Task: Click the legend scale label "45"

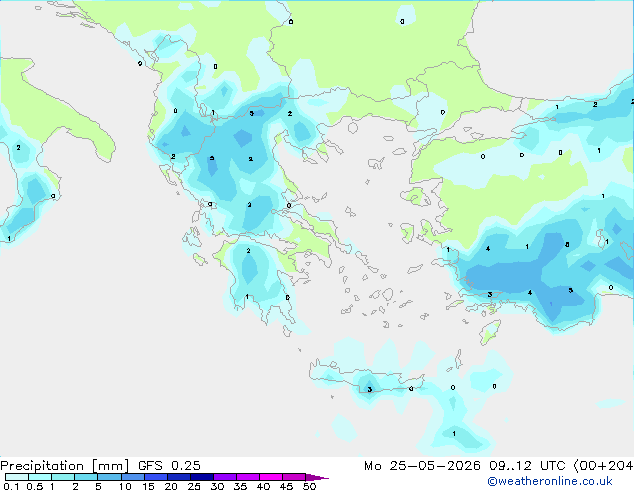Action: pos(286,486)
